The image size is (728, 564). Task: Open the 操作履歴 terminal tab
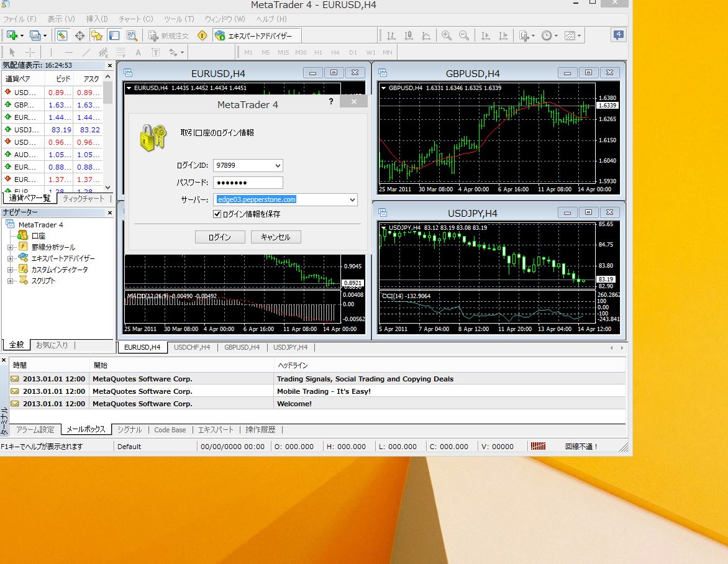[x=260, y=430]
